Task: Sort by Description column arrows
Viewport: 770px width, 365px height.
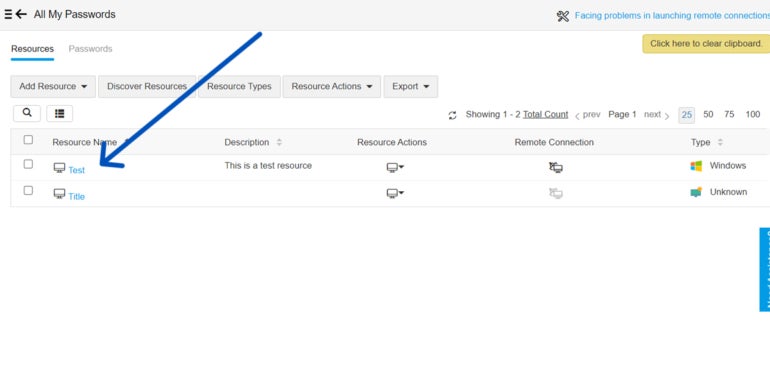Action: tap(279, 142)
